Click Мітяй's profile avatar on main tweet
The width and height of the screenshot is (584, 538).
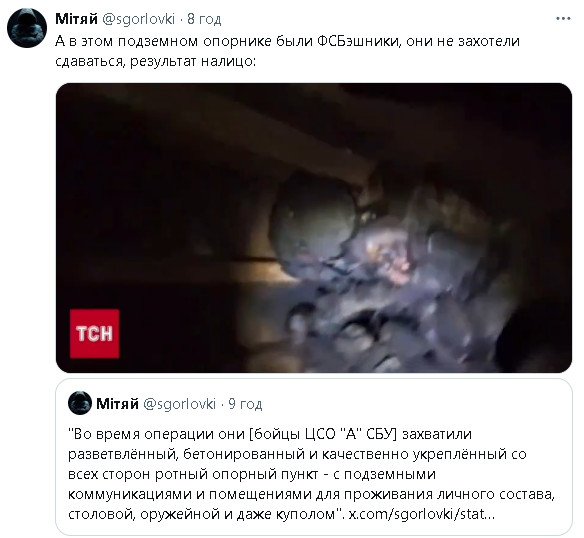(x=27, y=28)
